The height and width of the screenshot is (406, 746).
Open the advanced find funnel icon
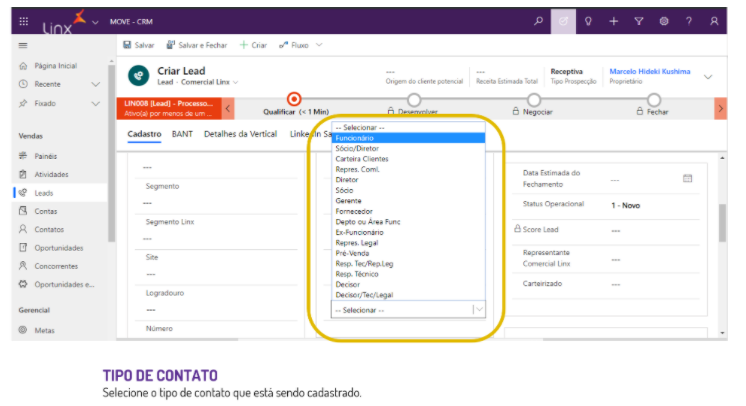[639, 21]
